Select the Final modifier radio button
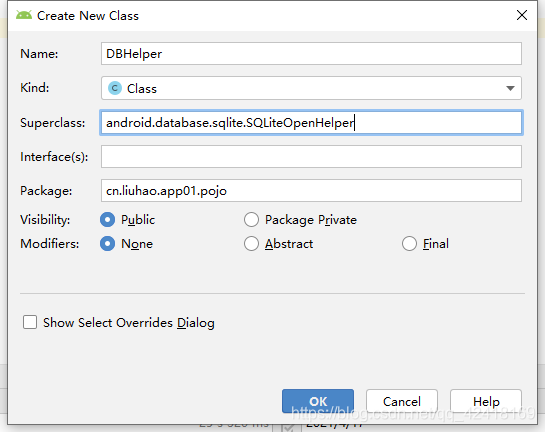 coord(409,244)
